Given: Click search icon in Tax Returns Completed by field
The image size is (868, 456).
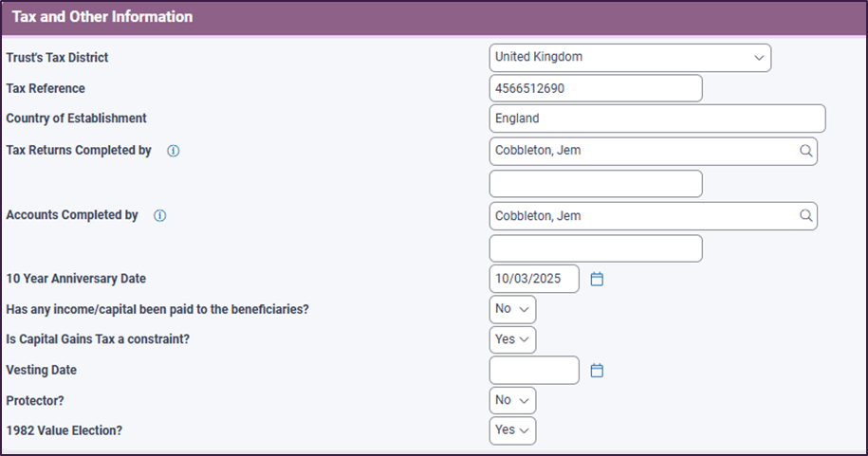Looking at the screenshot, I should click(x=805, y=151).
